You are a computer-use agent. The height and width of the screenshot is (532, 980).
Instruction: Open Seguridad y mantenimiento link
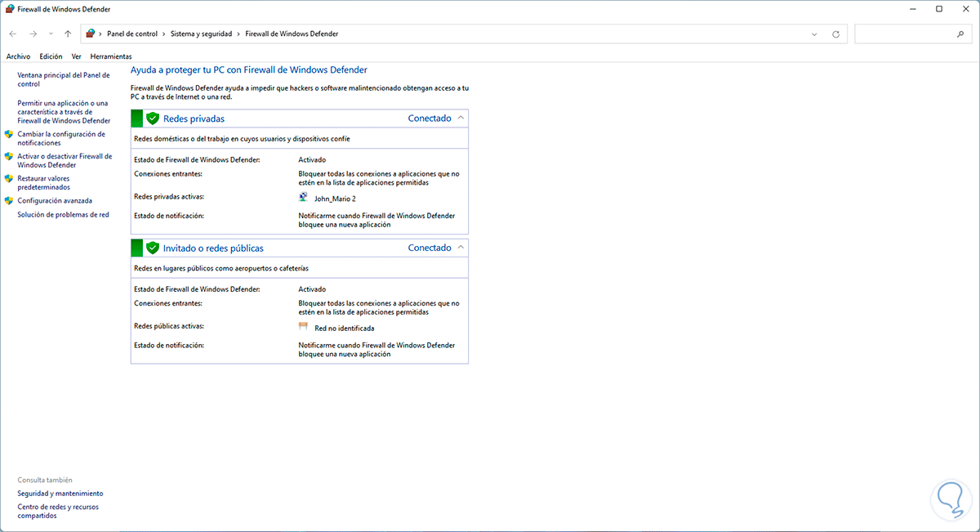60,494
